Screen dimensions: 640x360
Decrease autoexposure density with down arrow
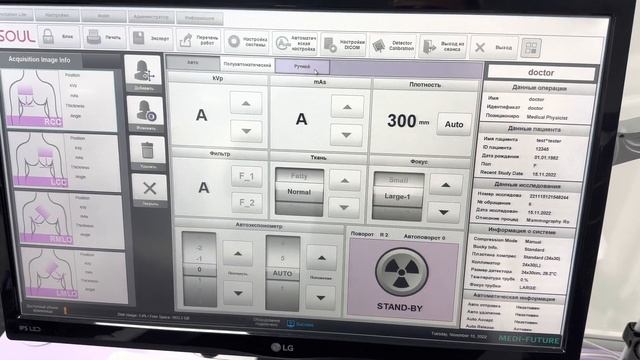tap(238, 293)
